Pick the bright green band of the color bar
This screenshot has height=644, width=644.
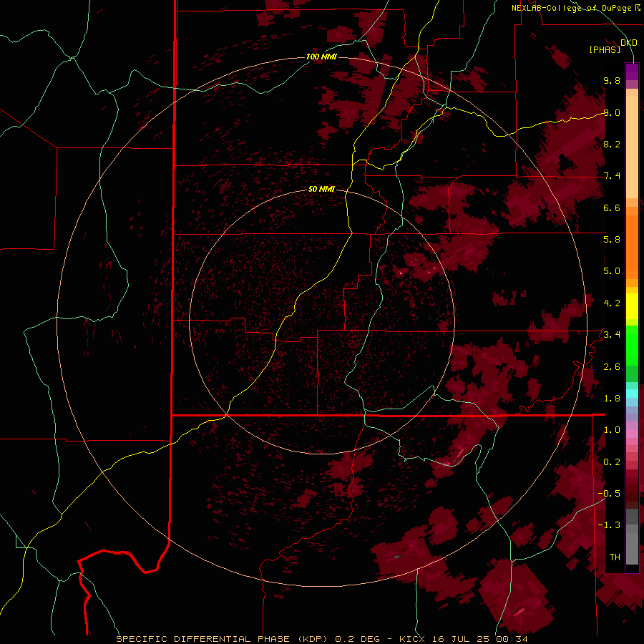[632, 346]
